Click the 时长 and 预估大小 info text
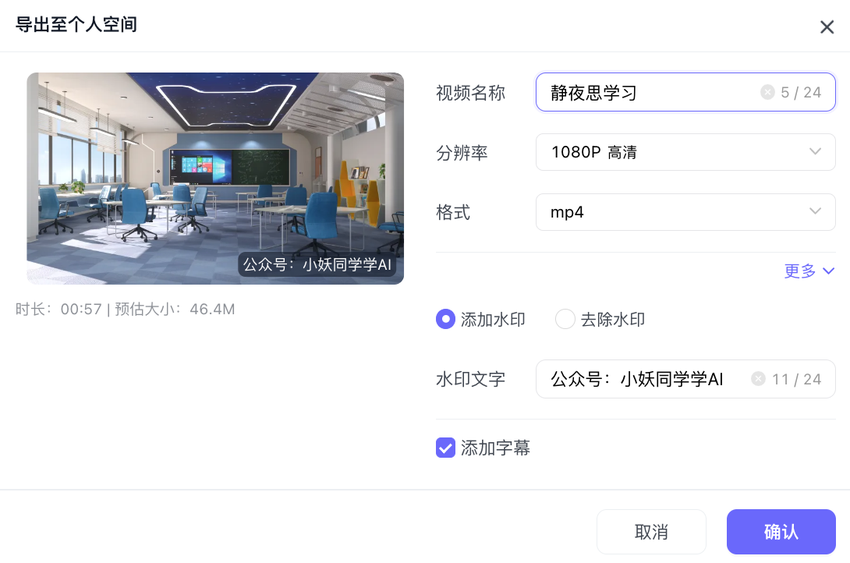850x563 pixels. click(125, 309)
